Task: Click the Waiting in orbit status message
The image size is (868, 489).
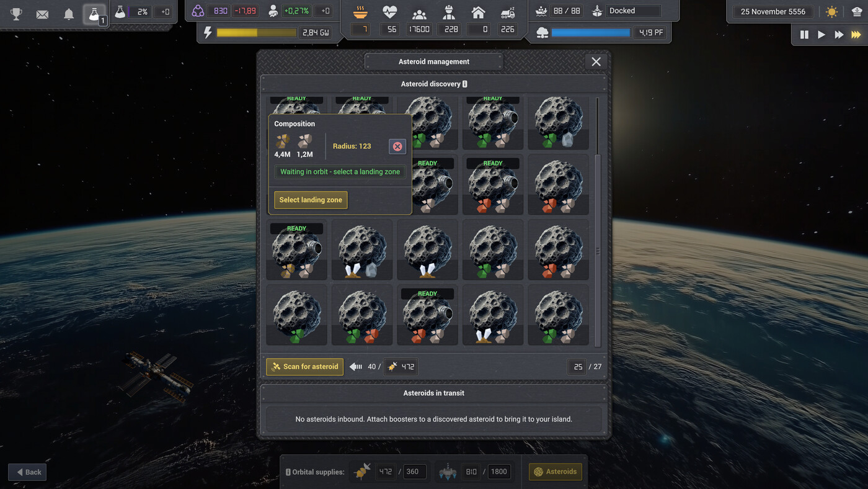Action: [340, 172]
